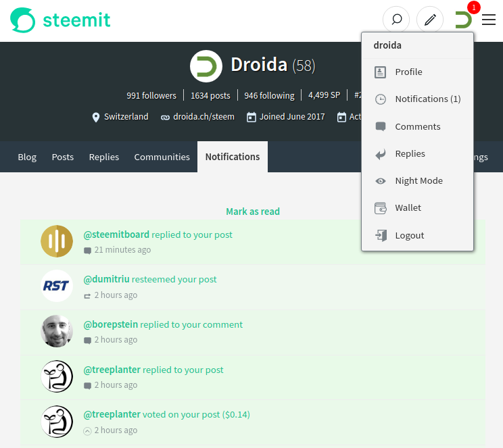The height and width of the screenshot is (448, 503).
Task: Click the @steemitboard username link
Action: [116, 235]
